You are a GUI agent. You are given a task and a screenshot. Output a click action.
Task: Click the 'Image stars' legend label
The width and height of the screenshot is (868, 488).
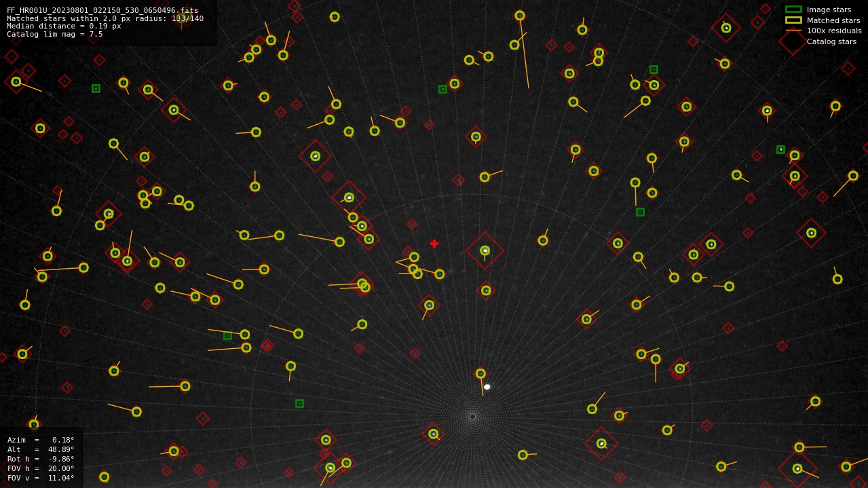pyautogui.click(x=829, y=10)
